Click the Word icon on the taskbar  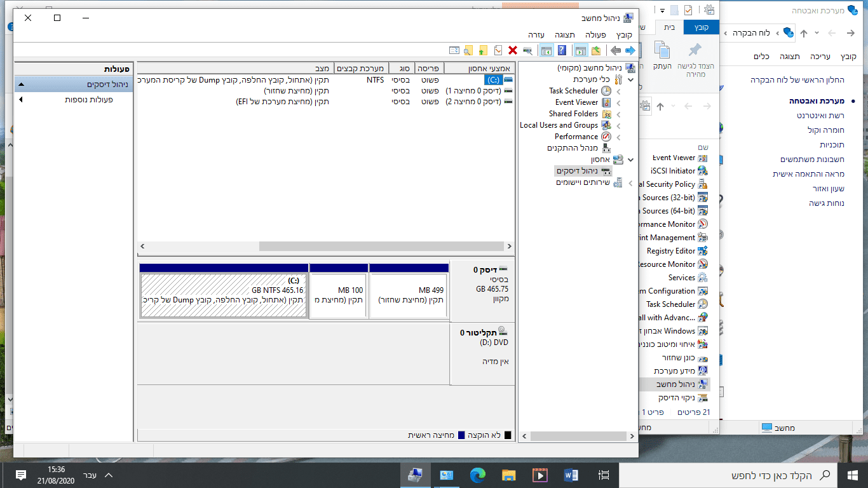click(x=571, y=475)
